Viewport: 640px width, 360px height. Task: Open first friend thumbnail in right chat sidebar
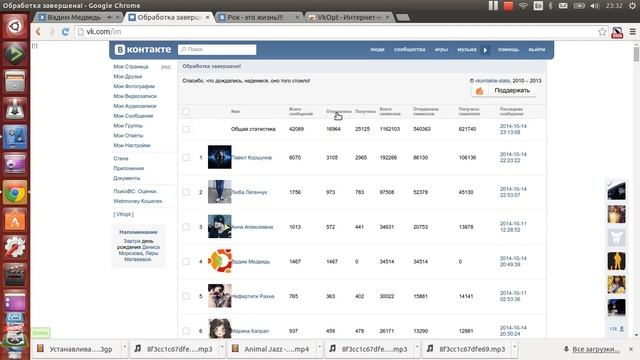click(616, 190)
